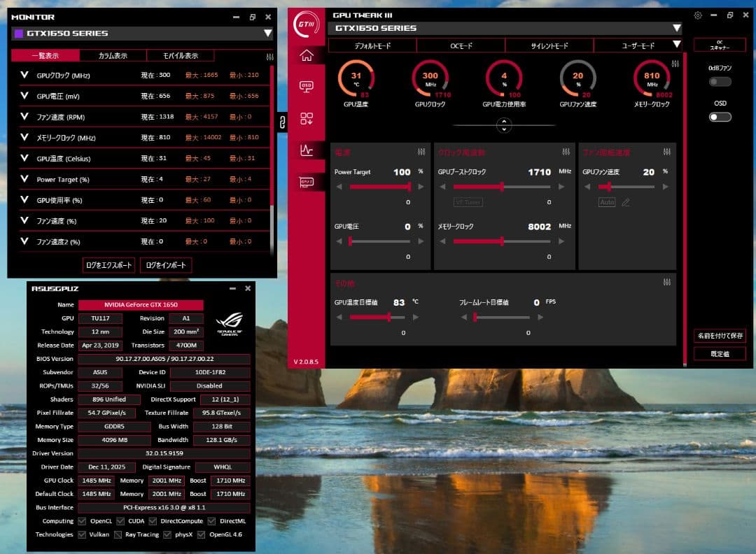Toggle Ray Tracing checkbox in GPU-Z
The width and height of the screenshot is (756, 554).
point(118,534)
